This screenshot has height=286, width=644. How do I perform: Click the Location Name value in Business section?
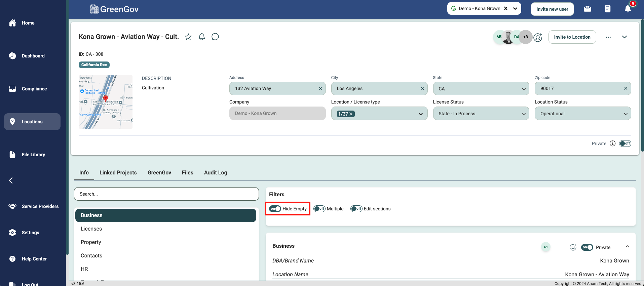tap(597, 274)
